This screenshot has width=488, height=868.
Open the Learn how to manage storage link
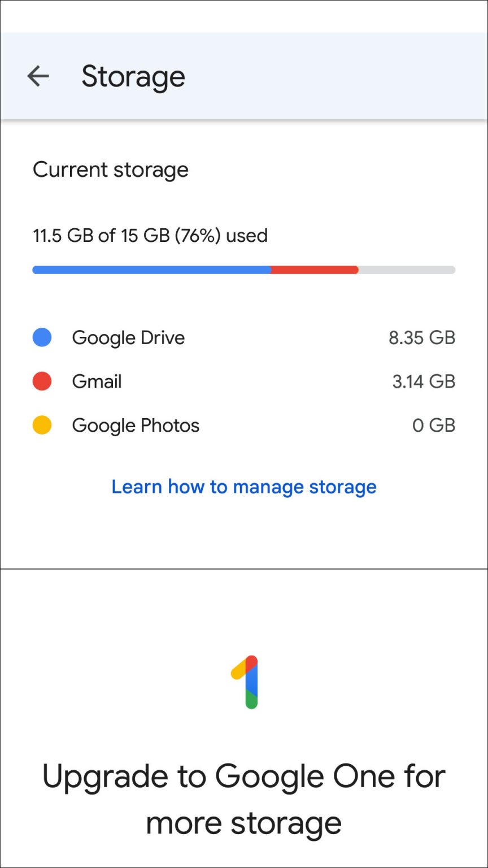point(243,487)
